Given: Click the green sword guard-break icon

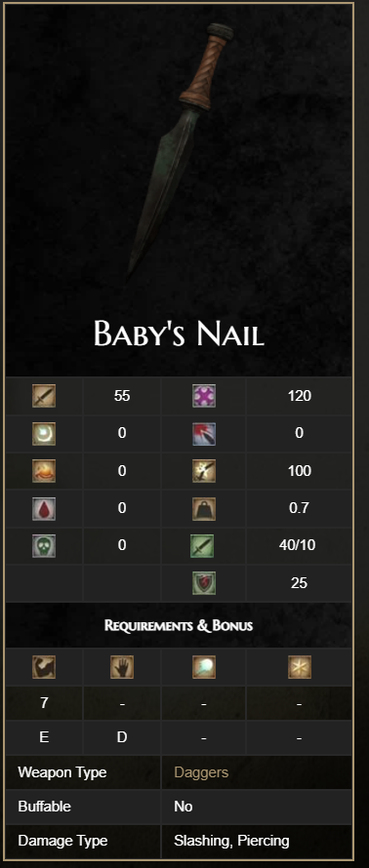Looking at the screenshot, I should point(204,545).
